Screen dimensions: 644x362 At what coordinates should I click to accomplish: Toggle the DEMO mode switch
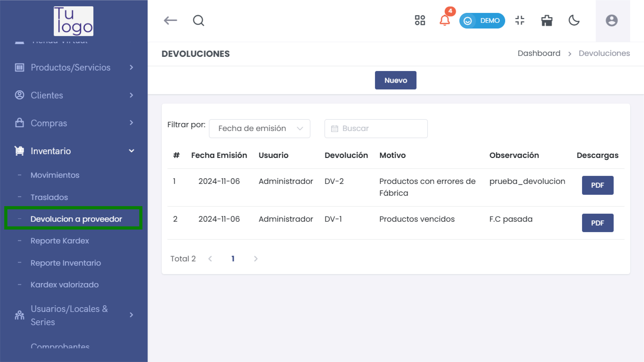pos(482,20)
